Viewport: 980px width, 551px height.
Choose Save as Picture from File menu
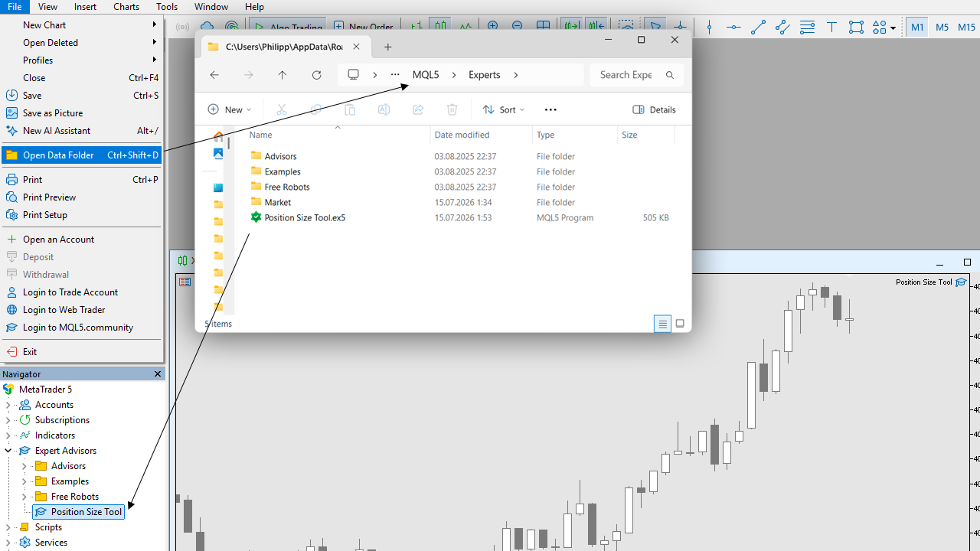pyautogui.click(x=81, y=113)
